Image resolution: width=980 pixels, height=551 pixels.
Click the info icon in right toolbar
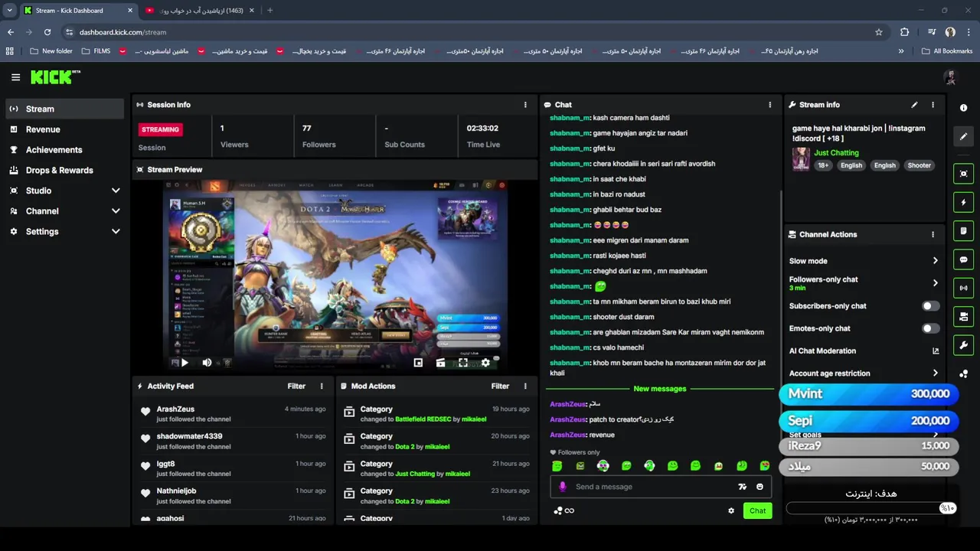[x=963, y=108]
